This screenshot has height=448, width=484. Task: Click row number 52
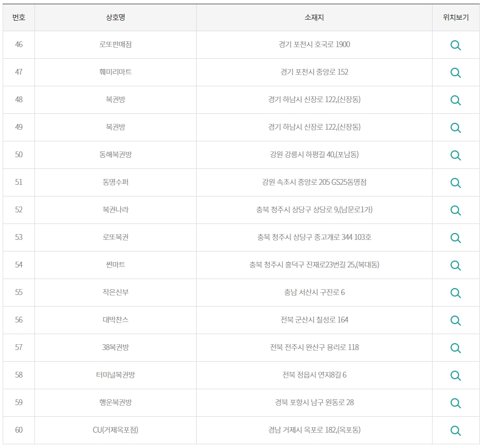point(19,210)
